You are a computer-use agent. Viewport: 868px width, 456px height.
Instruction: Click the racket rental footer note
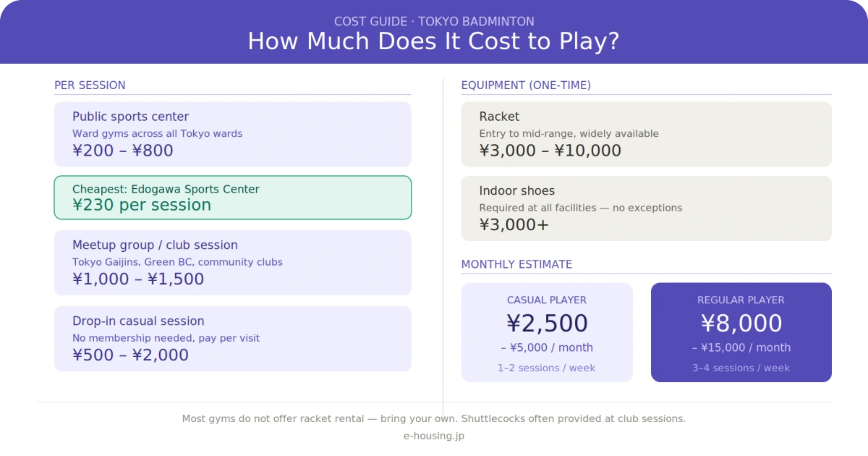(x=434, y=418)
